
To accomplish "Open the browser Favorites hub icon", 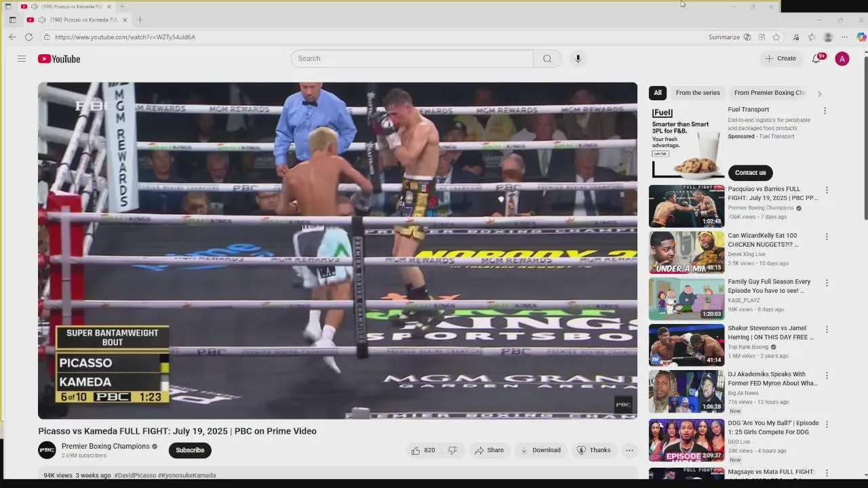I will point(812,37).
